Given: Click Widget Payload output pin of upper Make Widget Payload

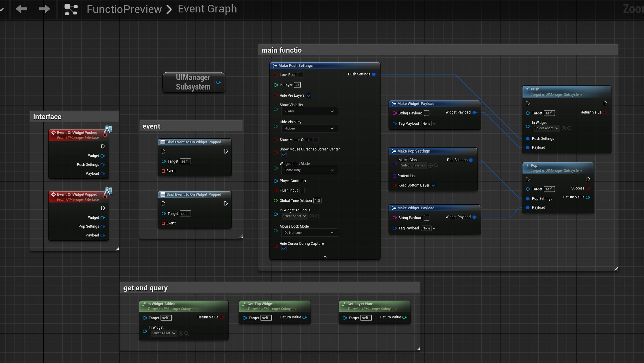Looking at the screenshot, I should tap(474, 112).
